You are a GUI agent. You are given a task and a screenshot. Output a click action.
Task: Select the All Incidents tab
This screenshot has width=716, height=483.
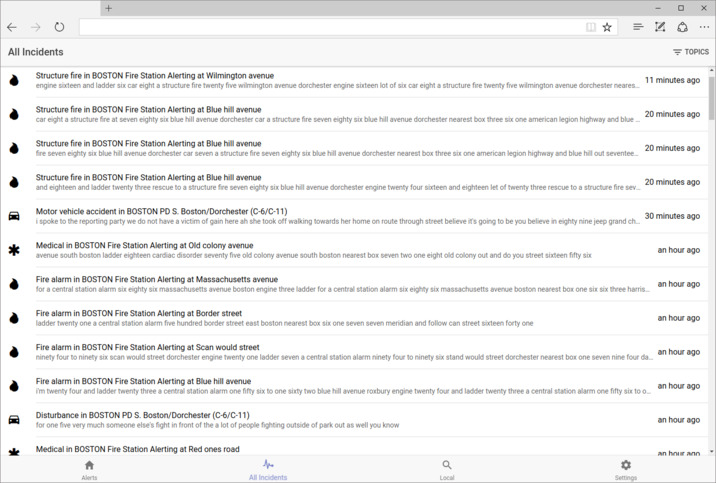tap(268, 470)
